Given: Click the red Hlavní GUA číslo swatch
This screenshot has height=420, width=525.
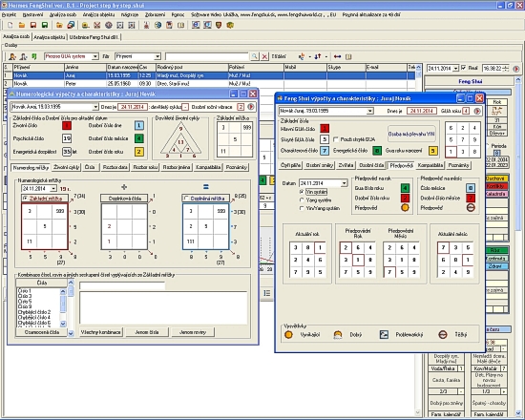Looking at the screenshot, I should click(325, 128).
